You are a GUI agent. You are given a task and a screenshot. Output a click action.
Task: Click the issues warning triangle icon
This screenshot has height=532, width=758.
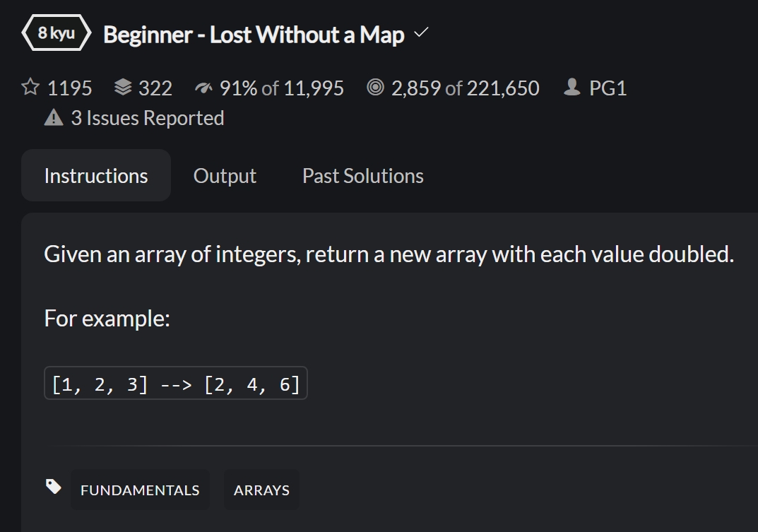tap(54, 117)
